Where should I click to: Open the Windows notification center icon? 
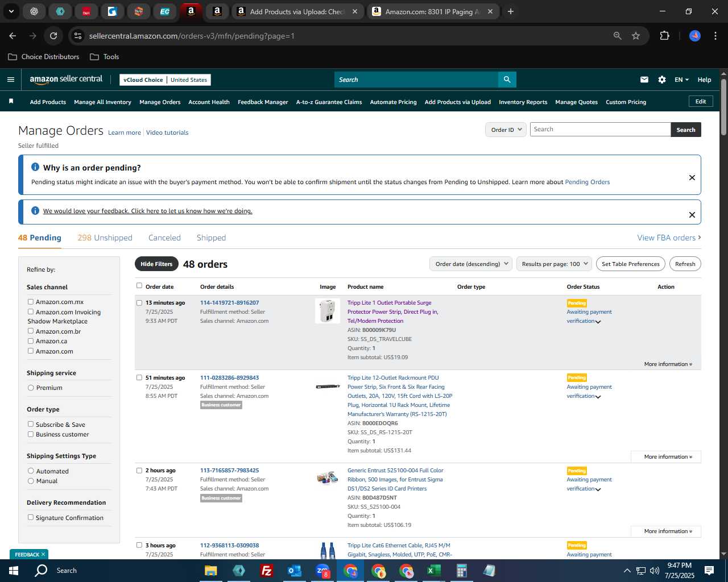(x=709, y=570)
